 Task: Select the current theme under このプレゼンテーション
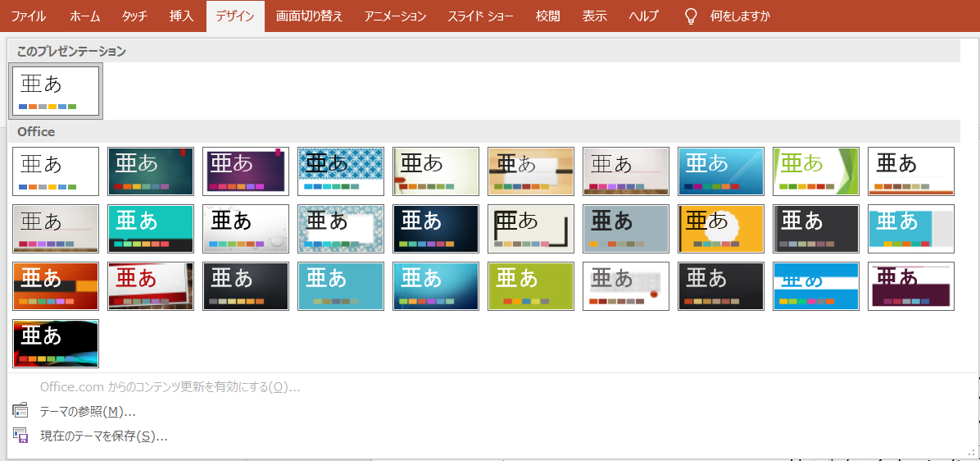(56, 91)
